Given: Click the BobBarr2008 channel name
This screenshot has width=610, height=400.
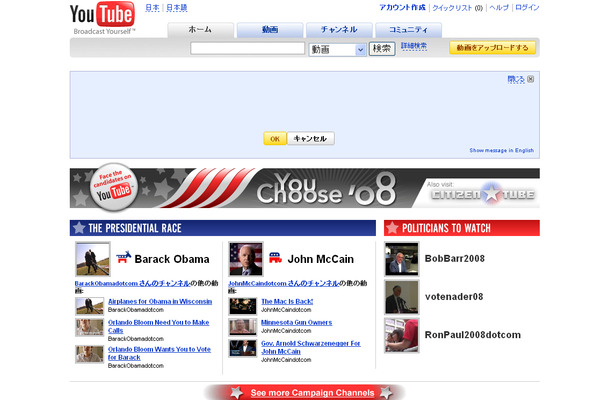Looking at the screenshot, I should point(455,259).
